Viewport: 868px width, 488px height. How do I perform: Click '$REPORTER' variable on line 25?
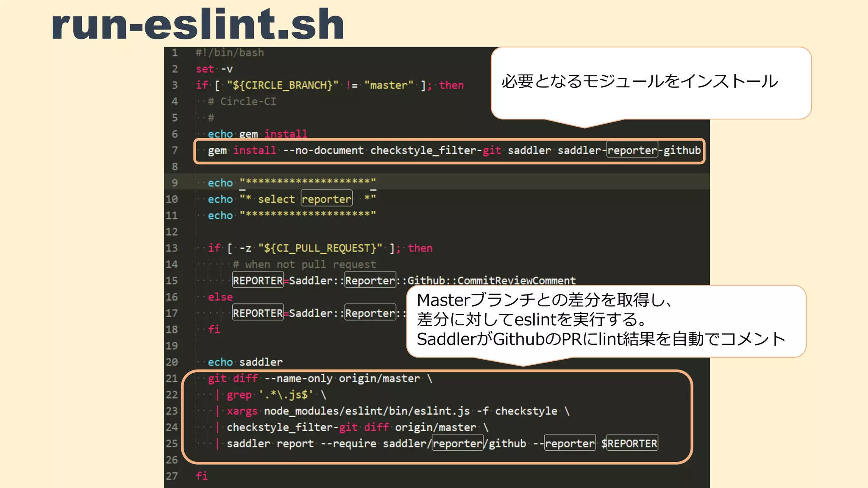coord(629,444)
